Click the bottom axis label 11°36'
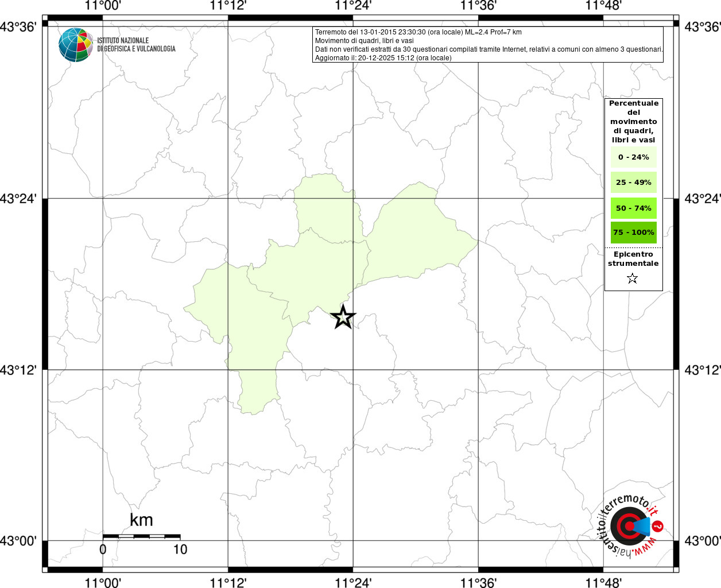 point(478,583)
